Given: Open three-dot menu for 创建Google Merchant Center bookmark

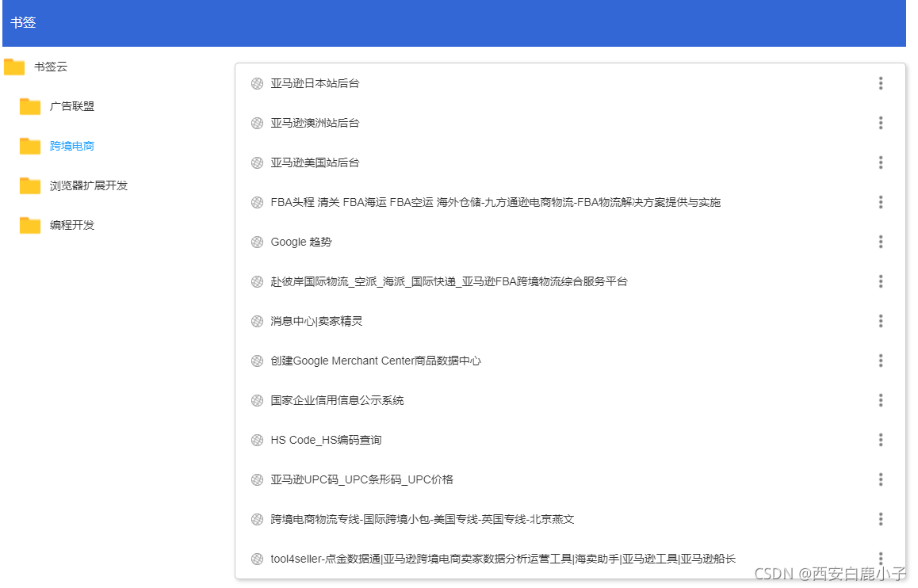Looking at the screenshot, I should click(x=880, y=361).
